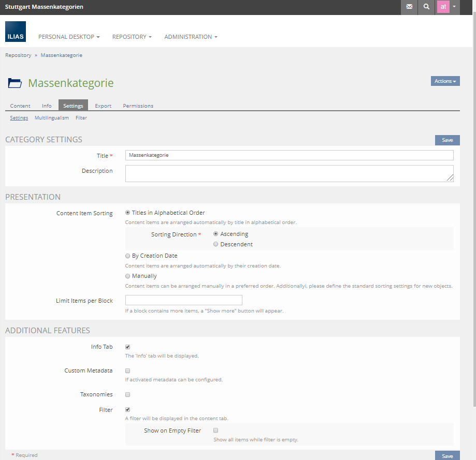Enable the Custom Metadata checkbox
476x460 pixels.
[128, 370]
